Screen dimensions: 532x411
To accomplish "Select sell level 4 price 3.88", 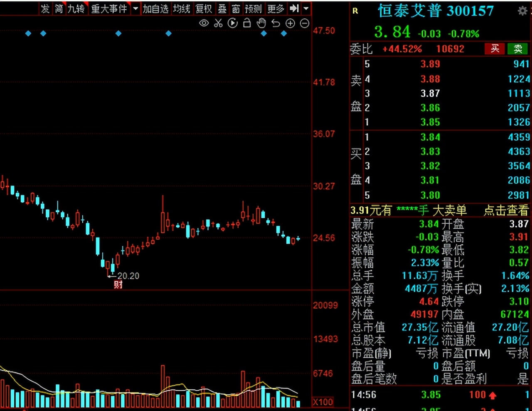I will (x=430, y=79).
